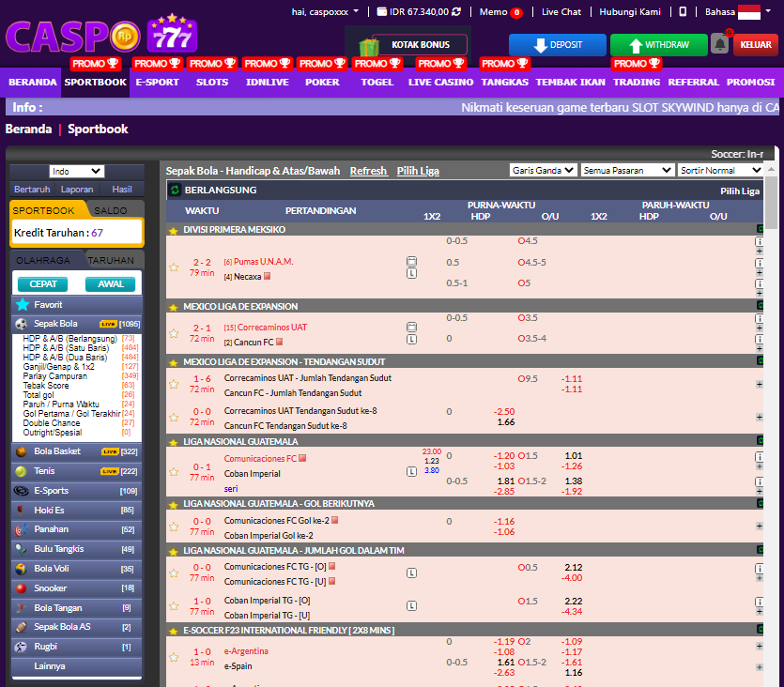Click the 2.12 odds for Comunicaciones FC TG

573,567
